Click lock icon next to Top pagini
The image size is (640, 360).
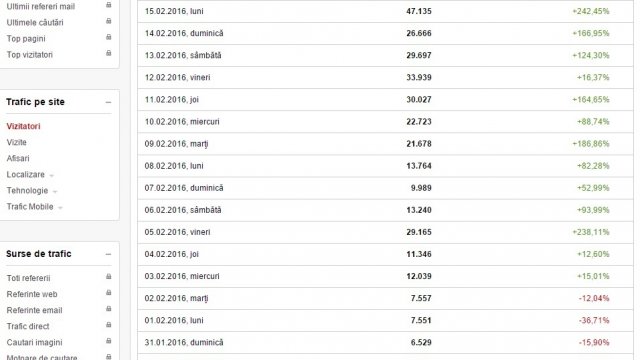pyautogui.click(x=109, y=37)
